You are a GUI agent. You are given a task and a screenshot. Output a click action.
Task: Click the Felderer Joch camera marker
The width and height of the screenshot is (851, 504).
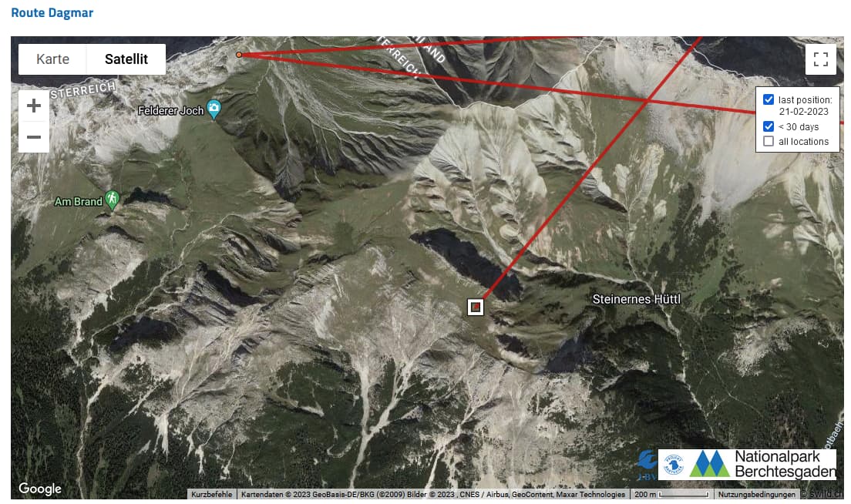click(214, 109)
